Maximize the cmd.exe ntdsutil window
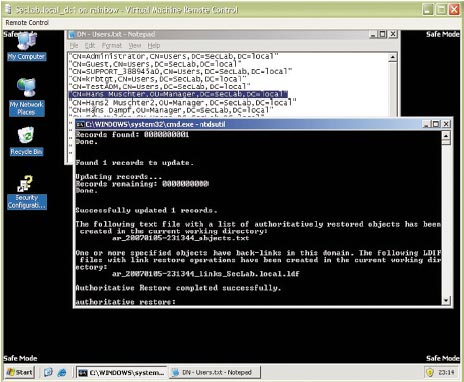464x382 pixels. [436, 124]
